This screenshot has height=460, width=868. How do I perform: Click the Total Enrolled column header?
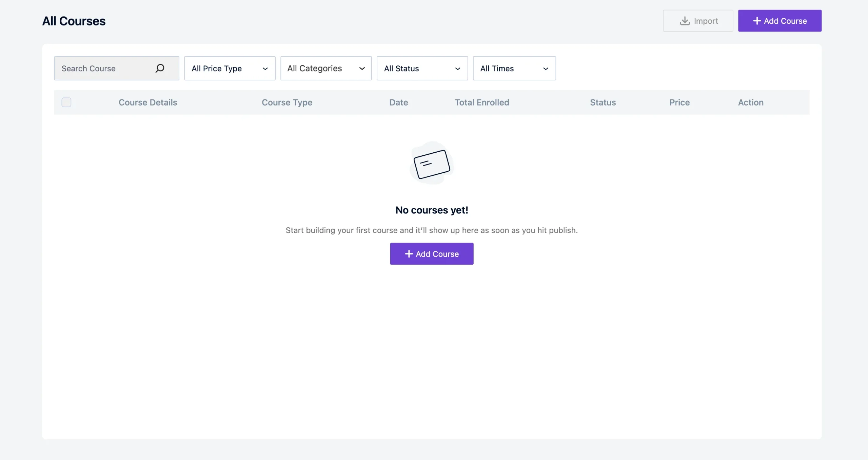(x=481, y=102)
